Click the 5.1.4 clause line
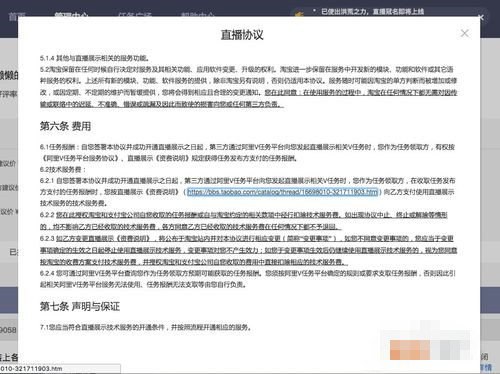The height and width of the screenshot is (374, 500). 94,58
